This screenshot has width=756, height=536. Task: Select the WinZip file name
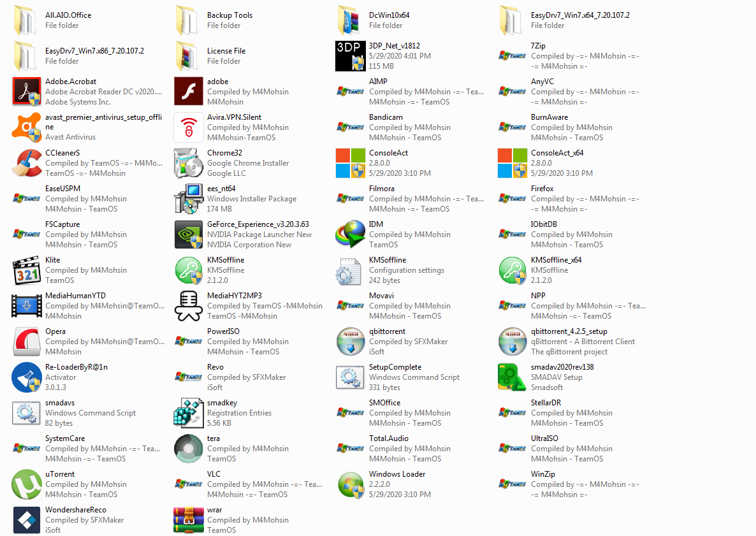pos(543,474)
